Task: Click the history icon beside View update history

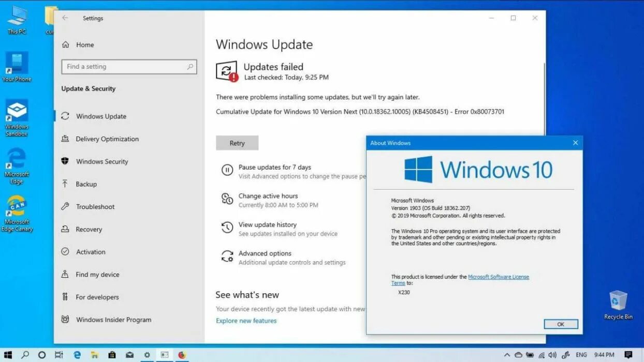Action: [227, 228]
